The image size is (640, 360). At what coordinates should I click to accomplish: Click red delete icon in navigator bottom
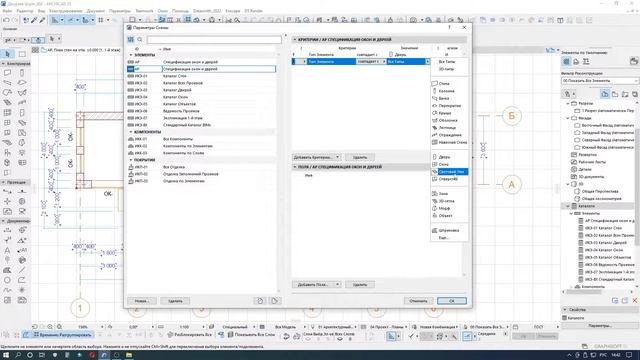pyautogui.click(x=635, y=300)
